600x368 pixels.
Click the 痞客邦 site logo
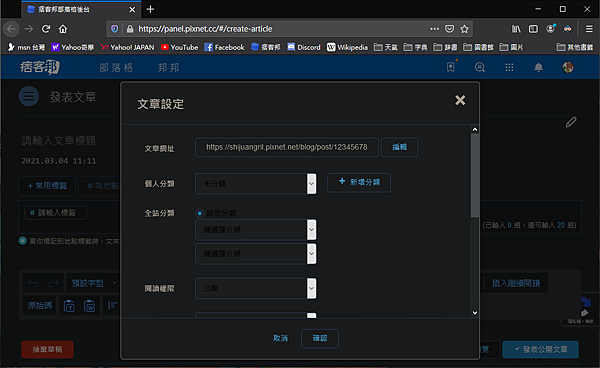tap(40, 67)
